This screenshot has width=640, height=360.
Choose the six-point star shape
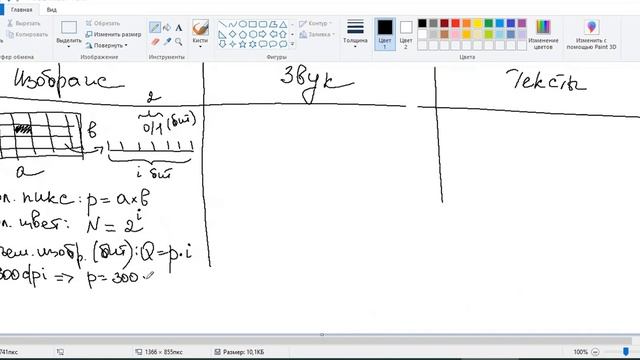pyautogui.click(x=253, y=44)
